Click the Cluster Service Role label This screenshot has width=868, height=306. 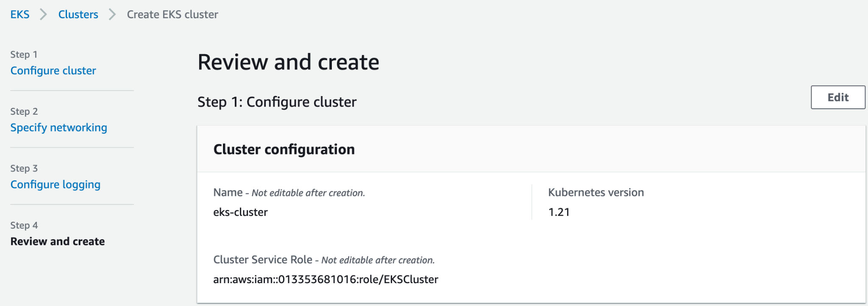[x=263, y=259]
